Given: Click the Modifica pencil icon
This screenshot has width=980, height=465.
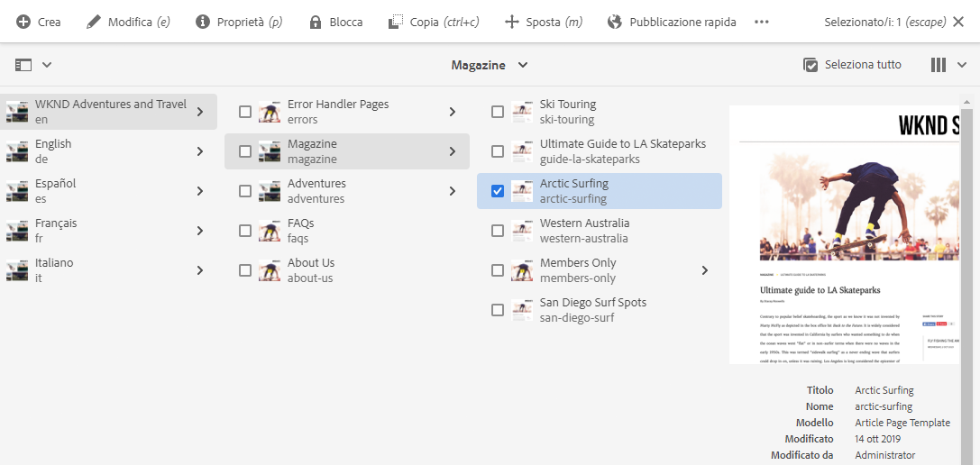Looking at the screenshot, I should click(x=94, y=22).
